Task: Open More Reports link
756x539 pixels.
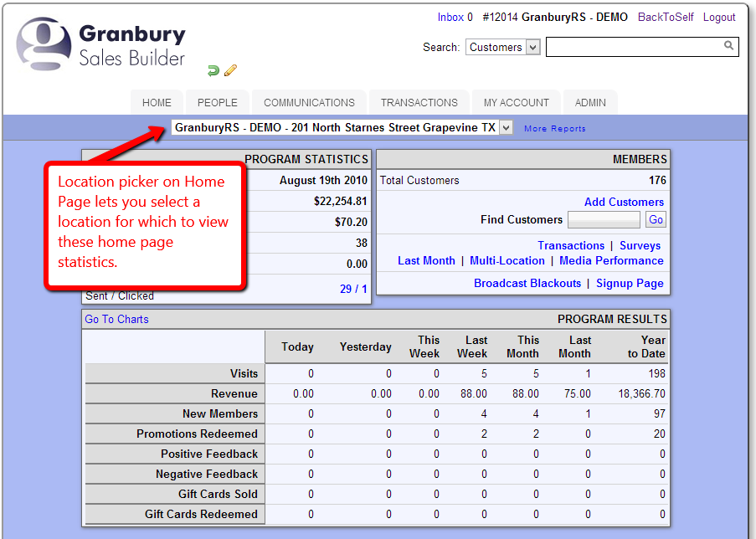Action: tap(555, 129)
